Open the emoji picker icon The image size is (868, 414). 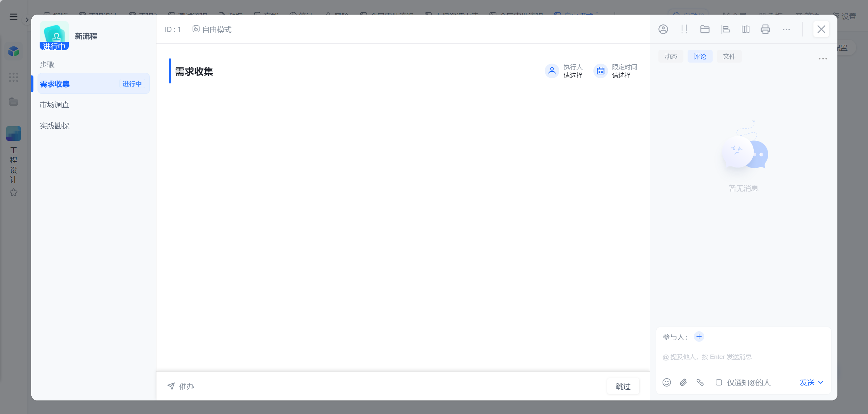pos(666,382)
